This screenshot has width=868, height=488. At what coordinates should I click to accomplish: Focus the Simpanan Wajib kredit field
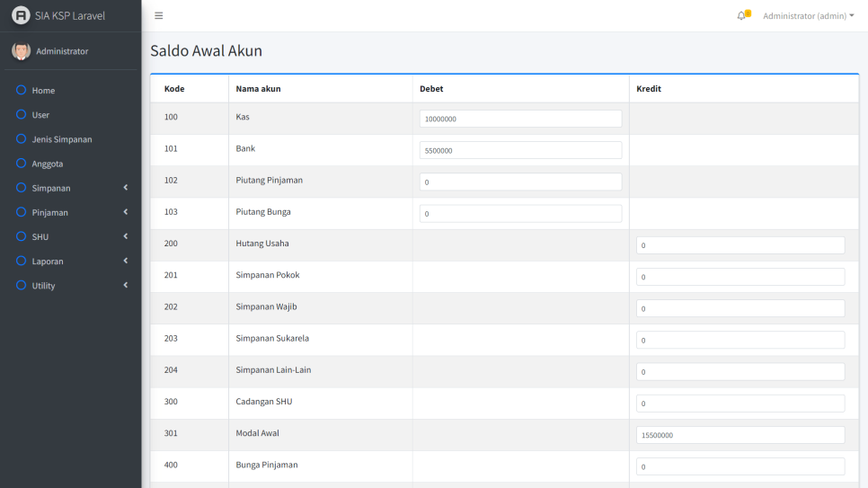point(740,308)
